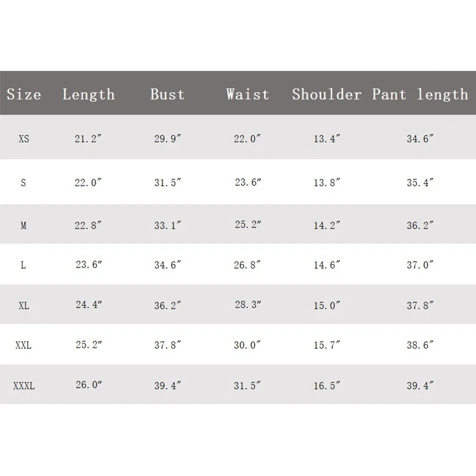The height and width of the screenshot is (476, 476).
Task: Click the XS bust value 29.9″
Action: click(x=168, y=138)
